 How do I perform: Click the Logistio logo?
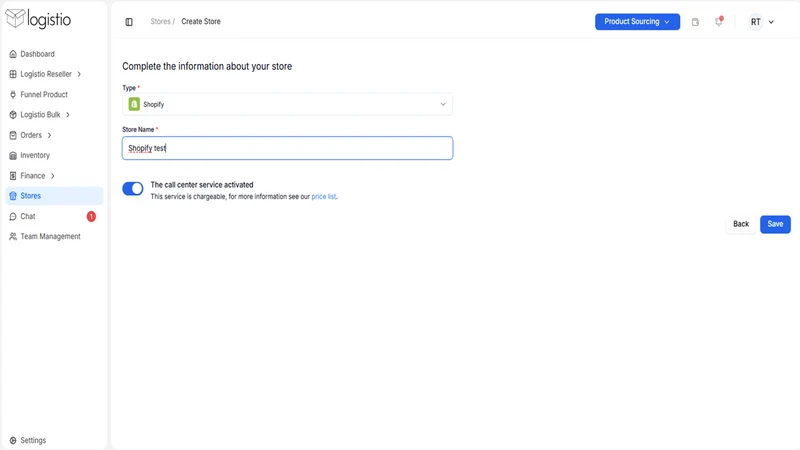38,19
